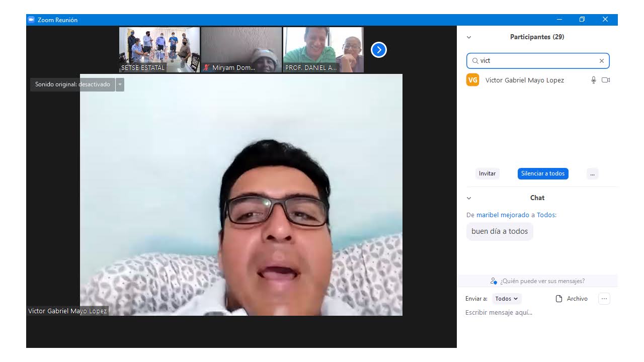Click the VG avatar badge
Image resolution: width=644 pixels, height=362 pixels.
pos(472,80)
